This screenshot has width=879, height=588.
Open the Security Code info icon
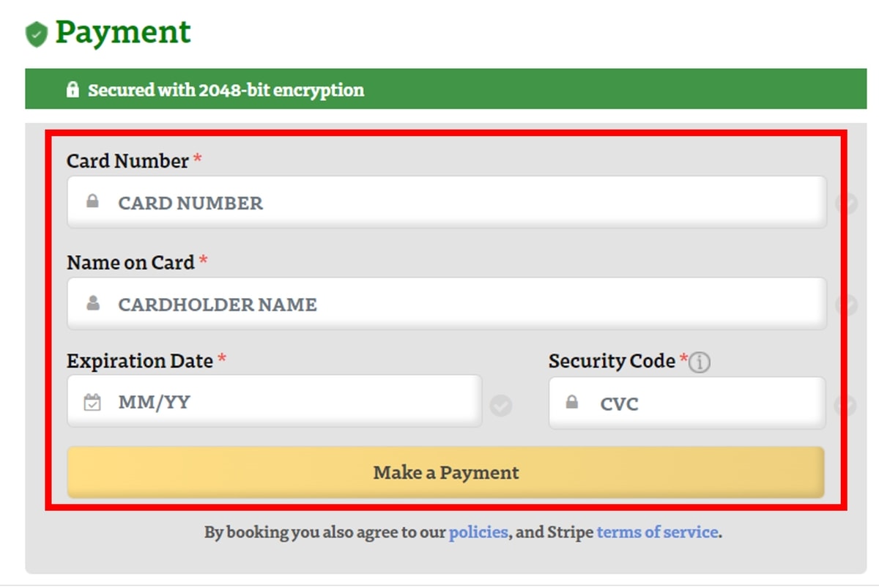pos(700,362)
